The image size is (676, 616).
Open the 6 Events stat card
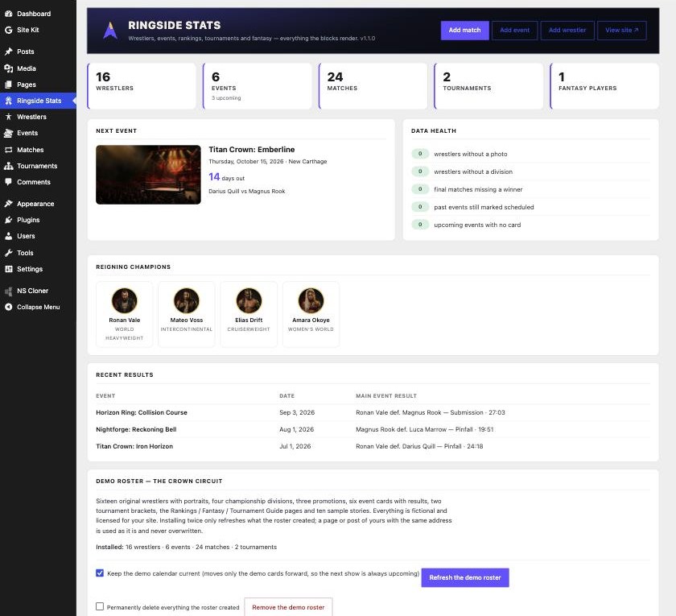pos(258,86)
